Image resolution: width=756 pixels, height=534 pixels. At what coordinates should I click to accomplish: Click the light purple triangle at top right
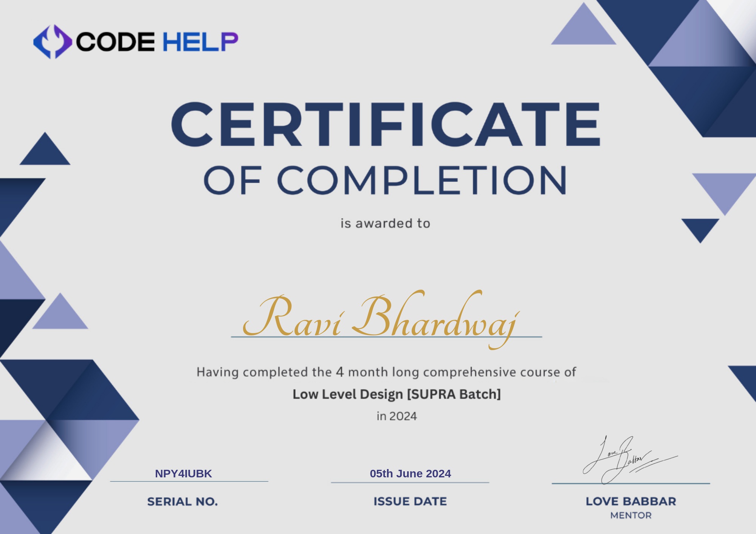pos(584,30)
